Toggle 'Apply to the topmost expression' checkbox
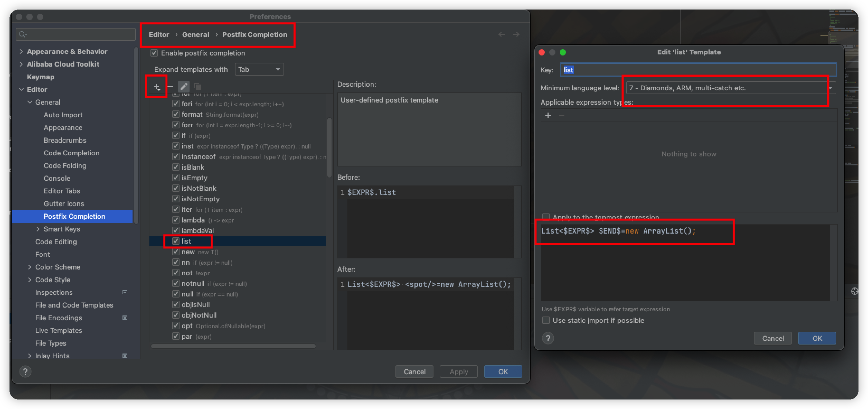The image size is (868, 409). pyautogui.click(x=546, y=217)
